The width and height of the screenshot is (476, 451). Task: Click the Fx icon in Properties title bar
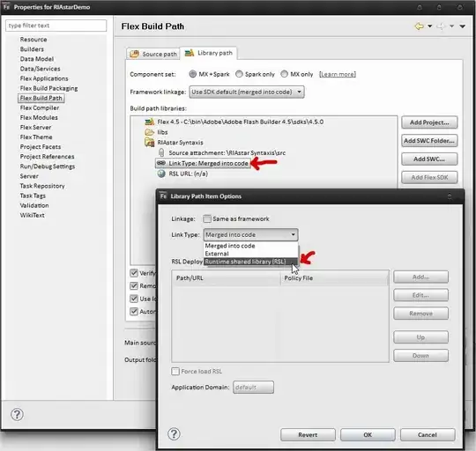7,7
